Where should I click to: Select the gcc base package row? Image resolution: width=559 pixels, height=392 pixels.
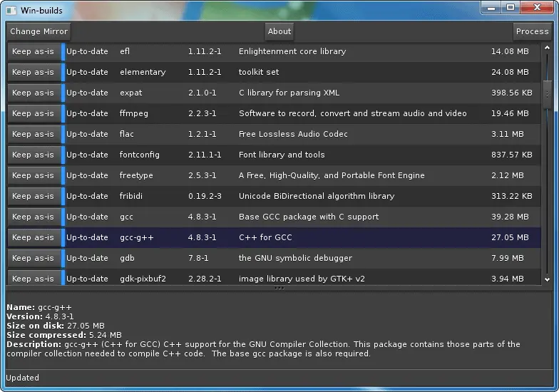285,217
